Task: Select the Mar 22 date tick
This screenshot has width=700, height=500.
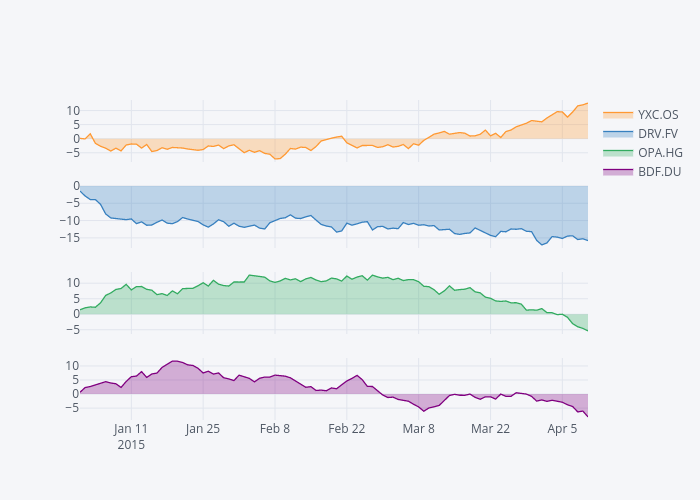Action: pos(490,429)
